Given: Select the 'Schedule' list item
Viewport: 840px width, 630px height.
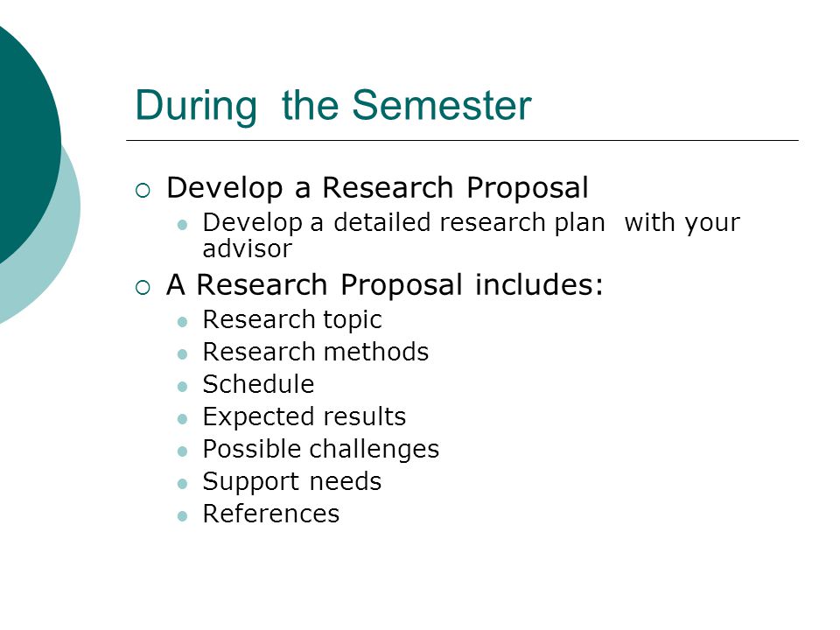Looking at the screenshot, I should pos(258,384).
